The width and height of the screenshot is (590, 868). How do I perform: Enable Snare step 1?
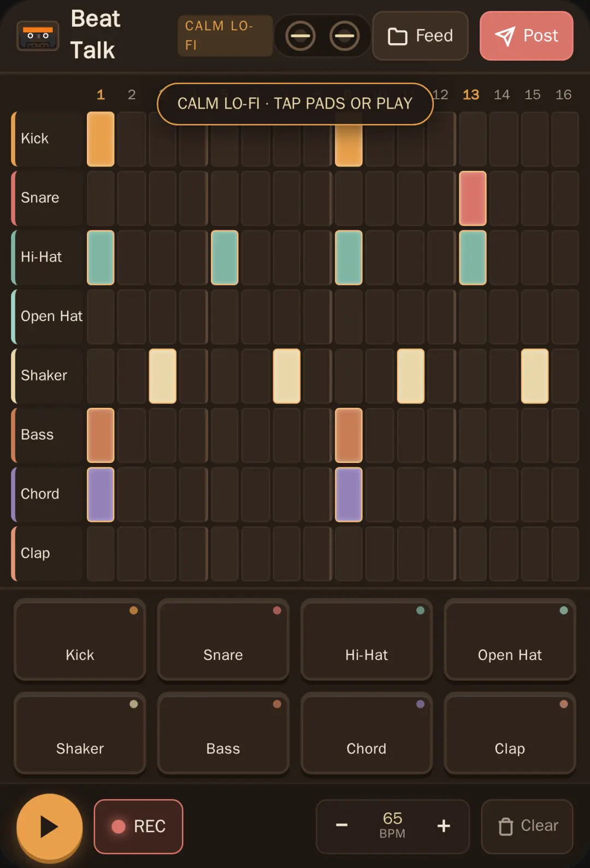coord(101,198)
